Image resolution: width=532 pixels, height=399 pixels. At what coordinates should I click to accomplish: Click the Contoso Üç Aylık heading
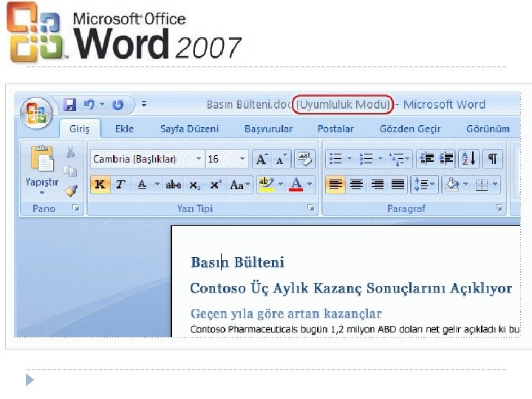tap(351, 288)
